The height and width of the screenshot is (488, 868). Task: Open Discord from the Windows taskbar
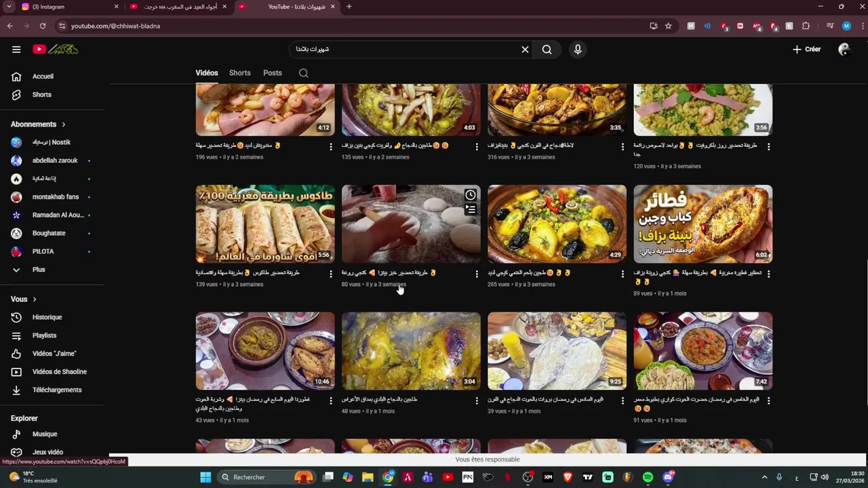click(668, 477)
